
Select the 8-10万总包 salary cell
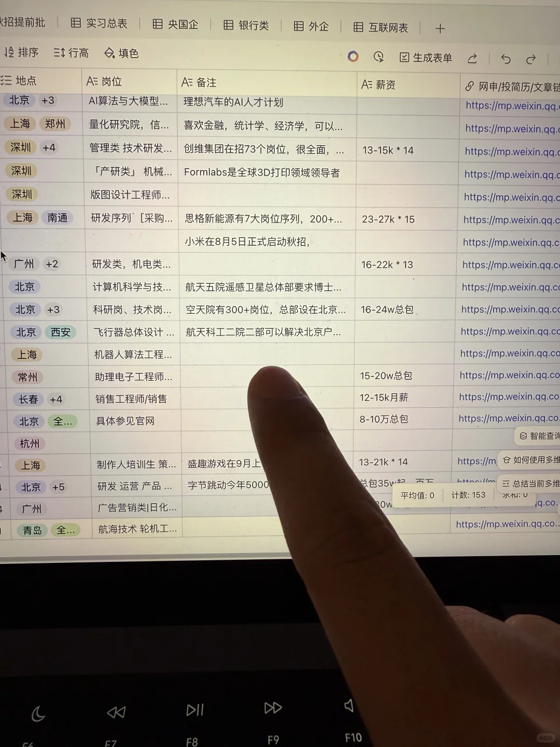[x=403, y=419]
